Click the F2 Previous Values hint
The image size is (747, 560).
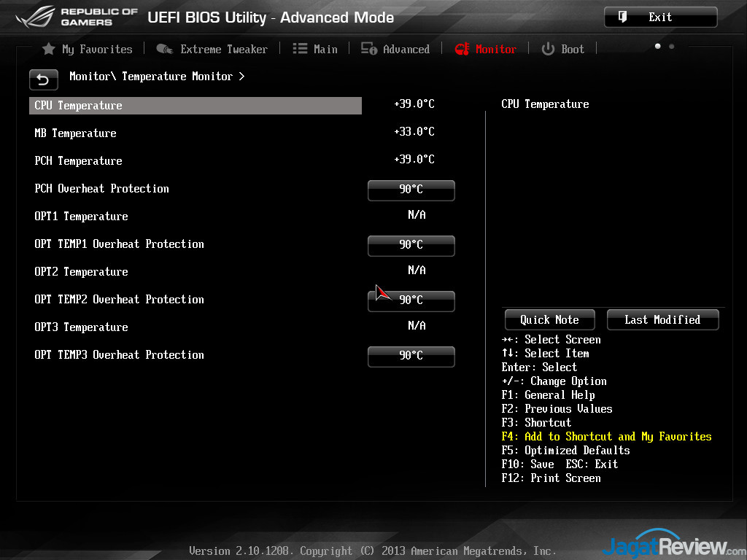(x=557, y=409)
